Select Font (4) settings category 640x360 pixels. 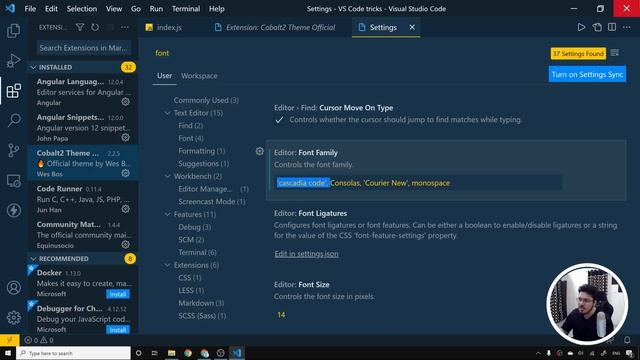tap(191, 138)
